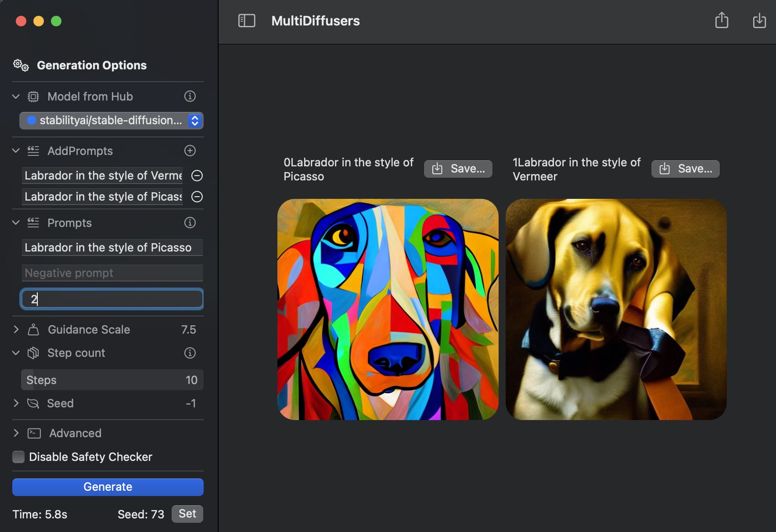Click the Generation Options gears icon
Screen dimensions: 776x532
click(x=21, y=65)
